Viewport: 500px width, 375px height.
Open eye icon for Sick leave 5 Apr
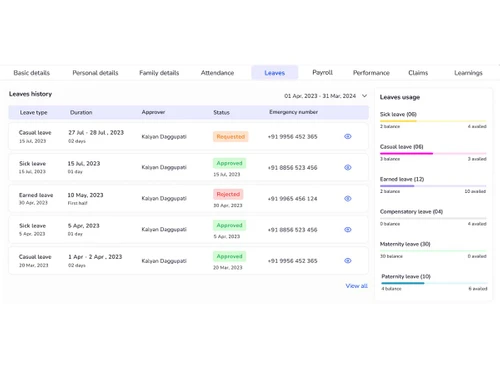pos(348,229)
